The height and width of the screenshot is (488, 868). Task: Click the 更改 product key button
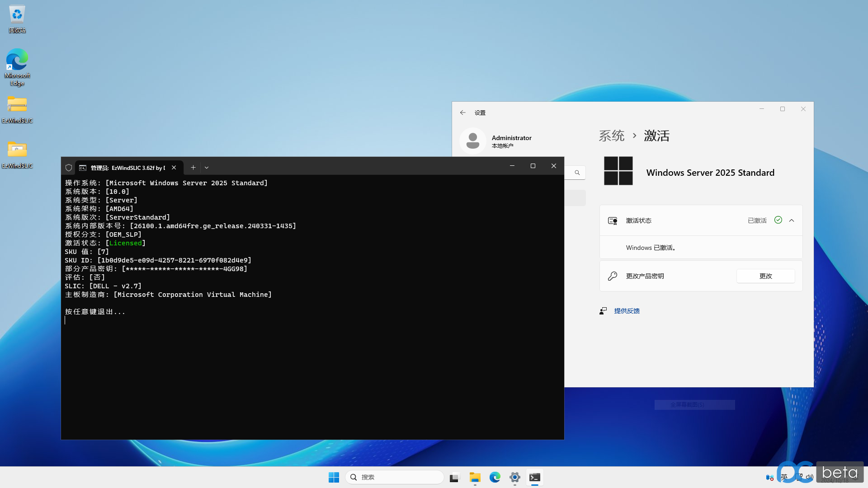coord(766,276)
